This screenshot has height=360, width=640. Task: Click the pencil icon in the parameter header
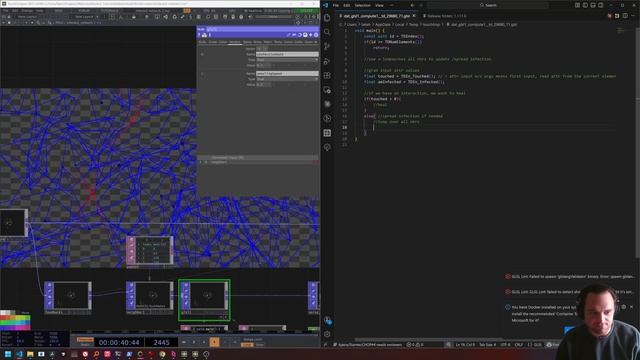tap(289, 35)
